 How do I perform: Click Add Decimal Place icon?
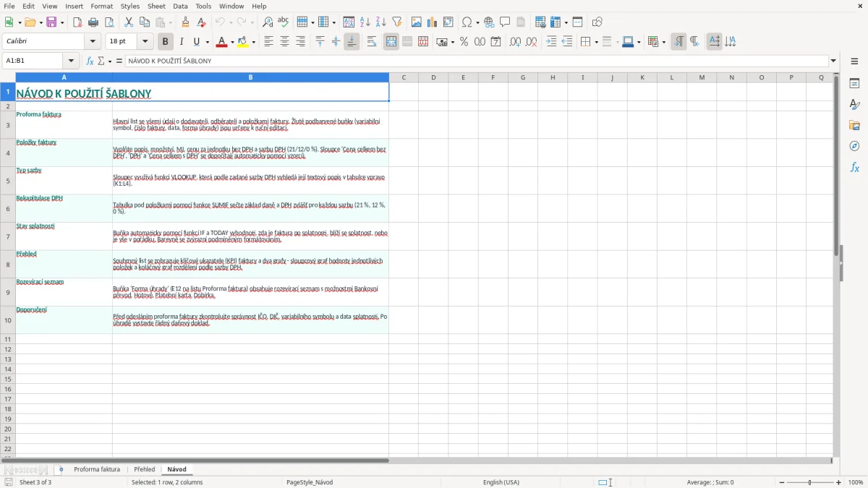(516, 42)
